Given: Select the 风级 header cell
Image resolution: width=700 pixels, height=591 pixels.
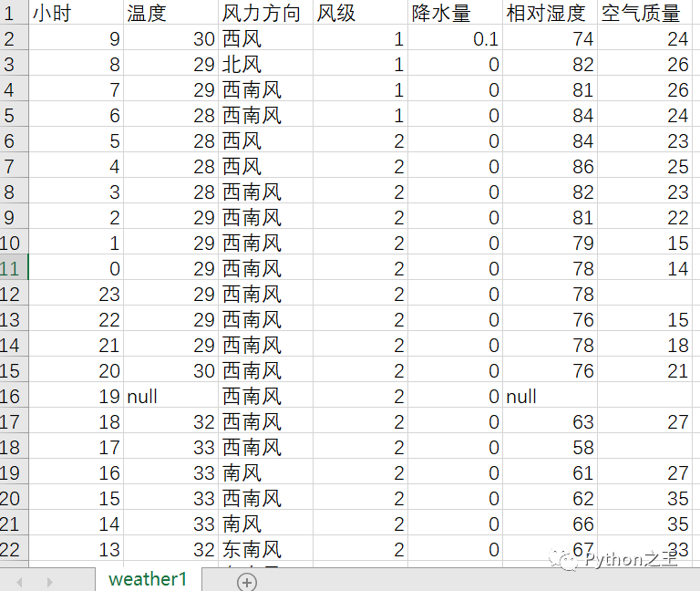Looking at the screenshot, I should (x=360, y=13).
